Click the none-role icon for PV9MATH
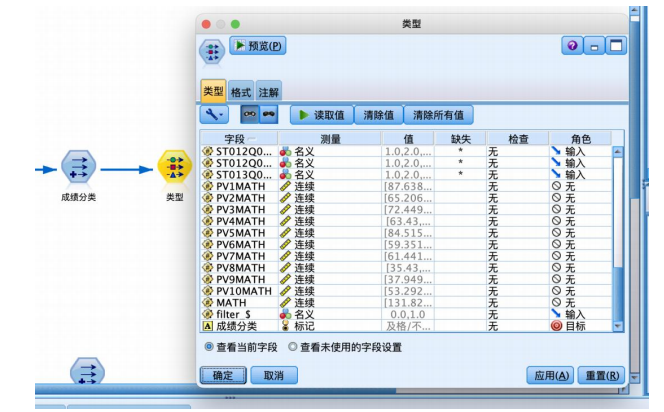Screen dimensions: 664x412 pos(556,279)
